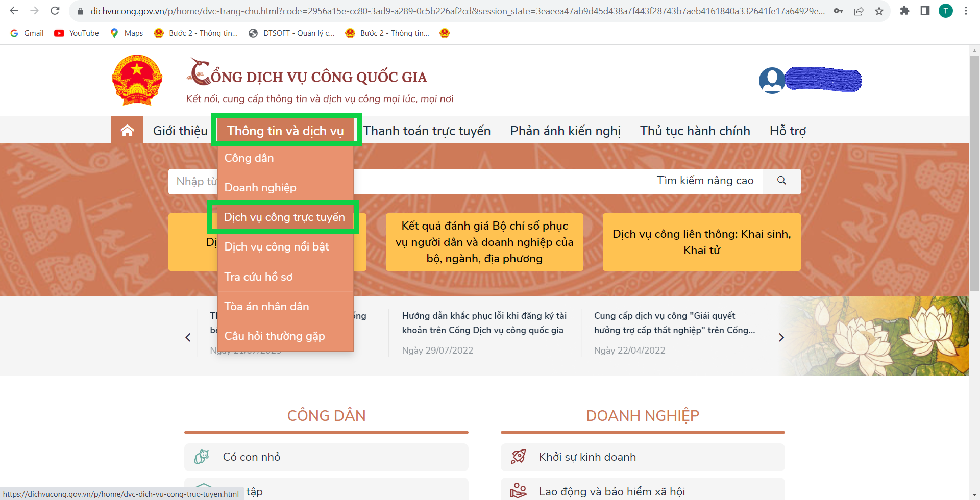Click the Lao động bảo hiểm icon
The width and height of the screenshot is (980, 500).
pyautogui.click(x=518, y=490)
